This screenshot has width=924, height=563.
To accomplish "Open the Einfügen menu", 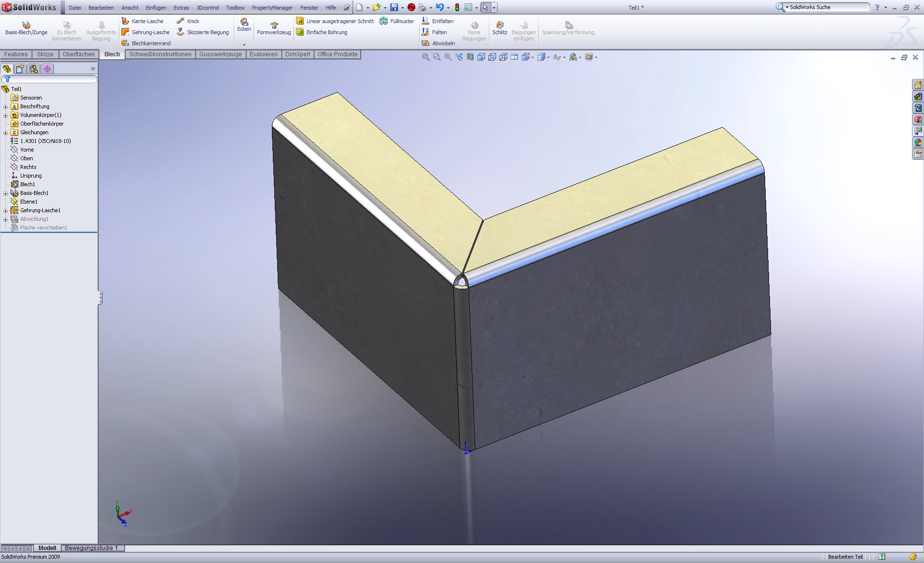I will click(x=156, y=8).
